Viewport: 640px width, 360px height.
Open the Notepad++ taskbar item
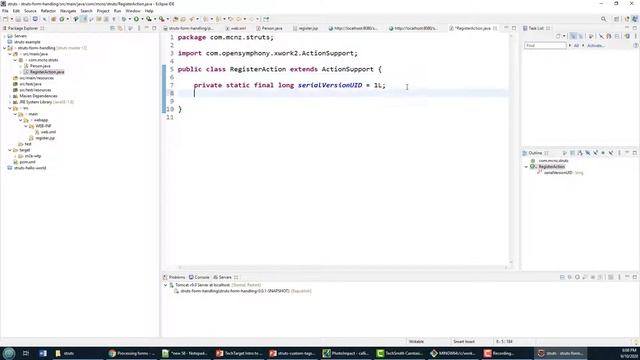(185, 353)
